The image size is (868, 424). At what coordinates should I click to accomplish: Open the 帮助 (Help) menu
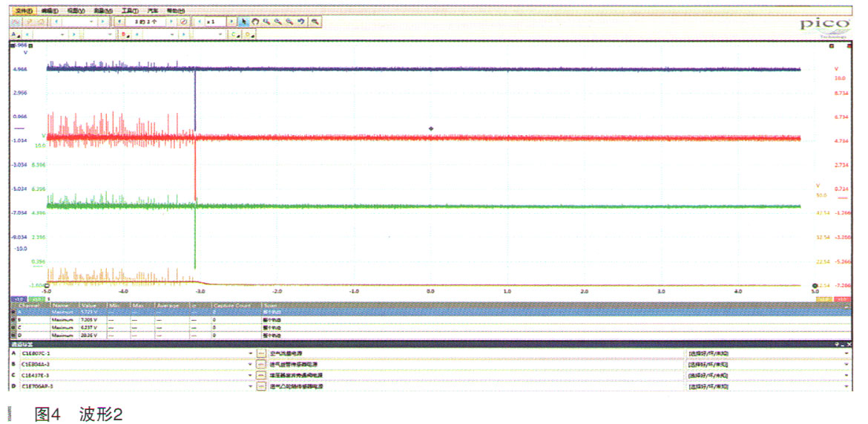[175, 10]
